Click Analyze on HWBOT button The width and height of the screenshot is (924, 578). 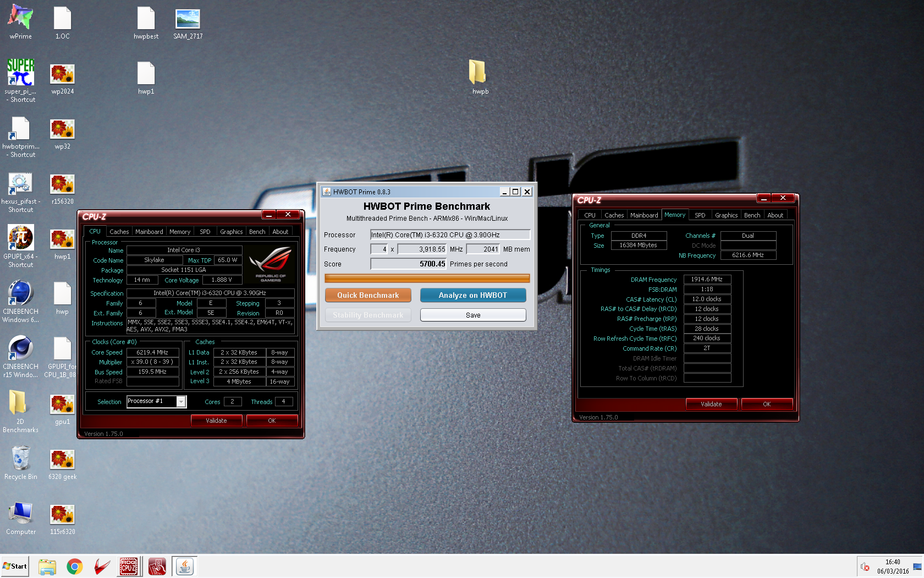pyautogui.click(x=473, y=295)
